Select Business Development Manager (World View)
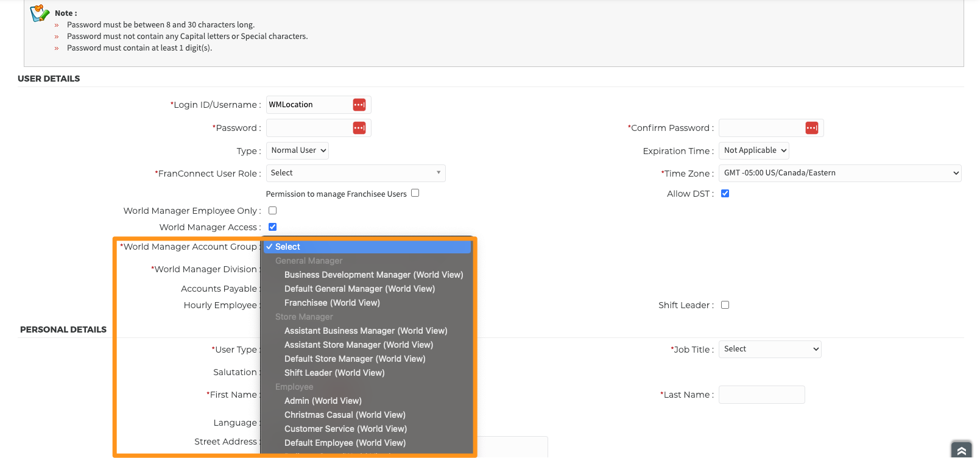The width and height of the screenshot is (980, 458). coord(373,275)
